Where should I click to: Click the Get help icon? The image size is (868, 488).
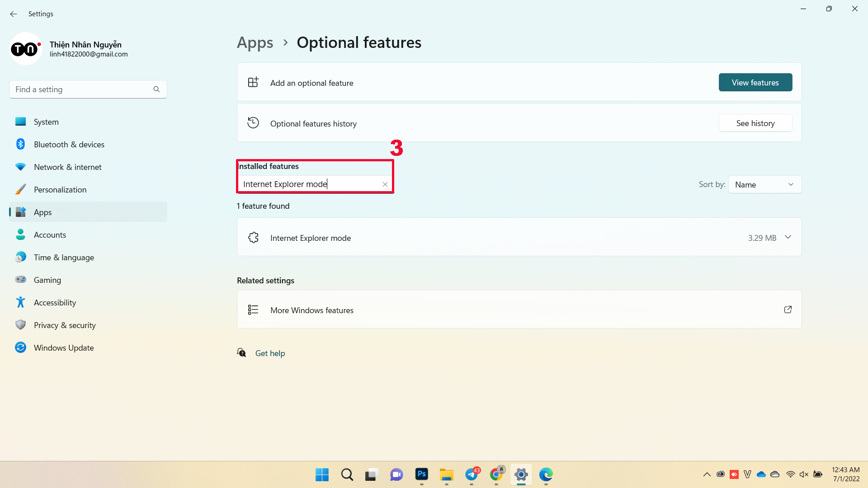242,352
